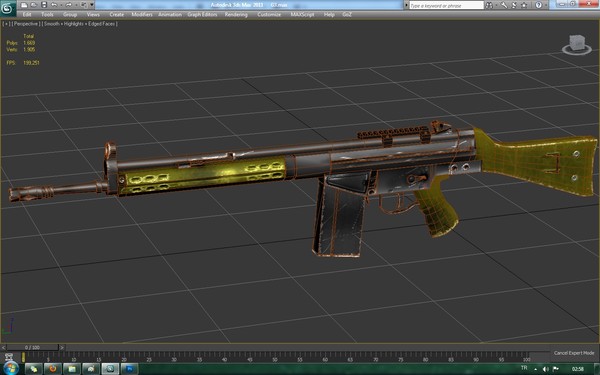
Task: Open the Modifiers menu
Action: [142, 15]
